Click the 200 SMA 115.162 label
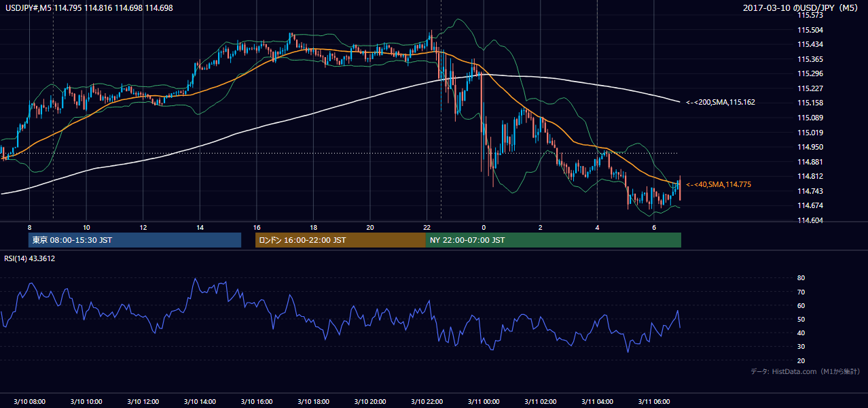The image size is (868, 408). point(721,103)
